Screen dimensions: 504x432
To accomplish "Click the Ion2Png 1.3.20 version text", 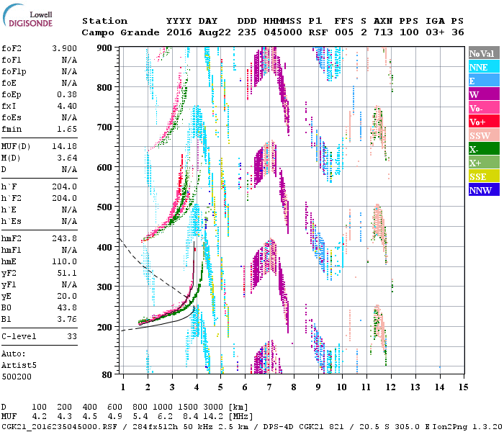I will click(468, 426).
